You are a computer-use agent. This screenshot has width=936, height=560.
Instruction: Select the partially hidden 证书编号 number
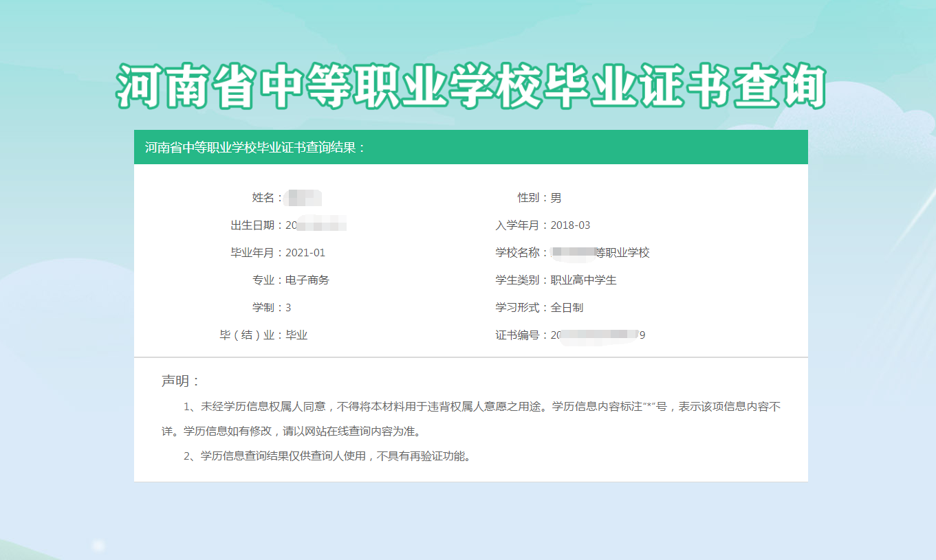coord(598,335)
